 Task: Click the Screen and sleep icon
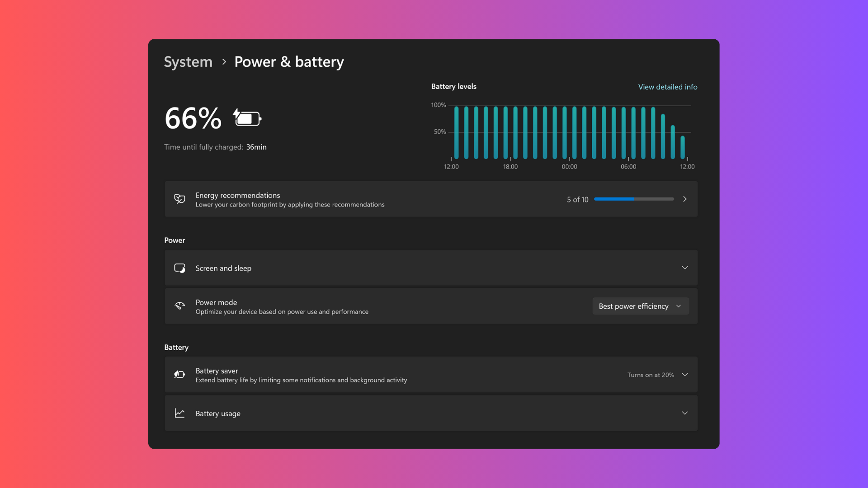[179, 267]
